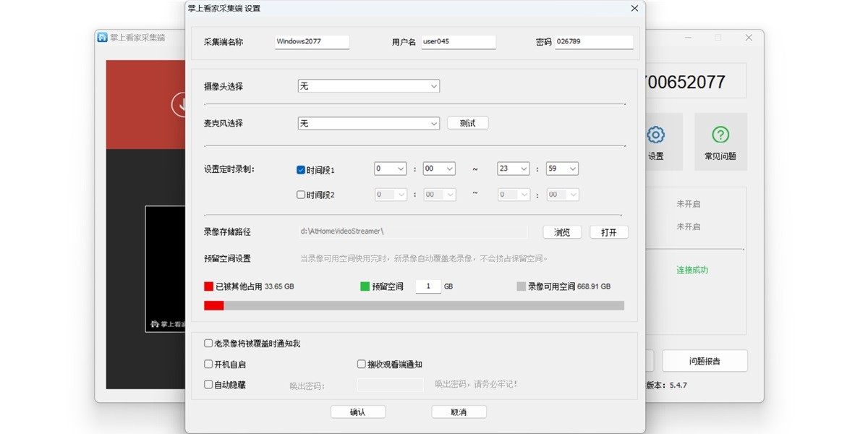Click the 浏览 browse button

tap(562, 231)
